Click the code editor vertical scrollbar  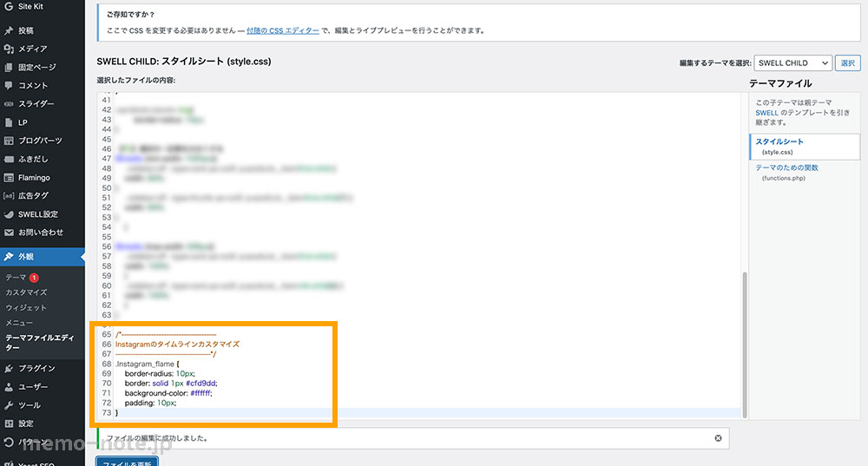(x=745, y=345)
